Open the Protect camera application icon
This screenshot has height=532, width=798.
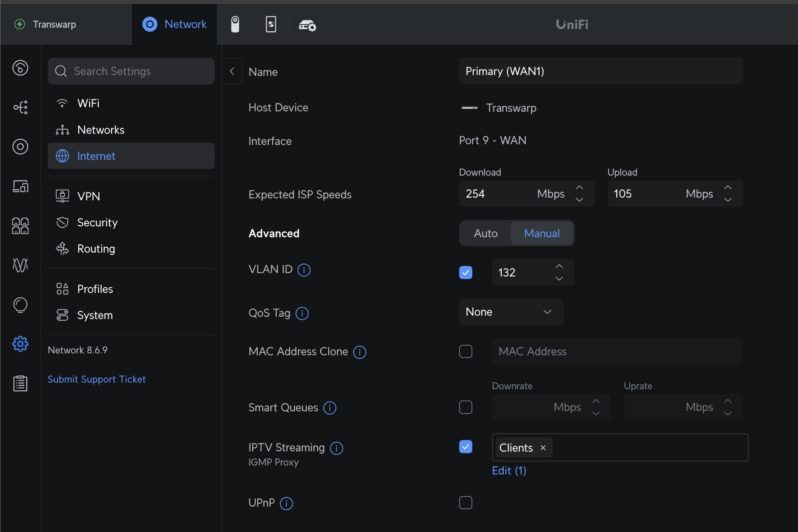(235, 24)
